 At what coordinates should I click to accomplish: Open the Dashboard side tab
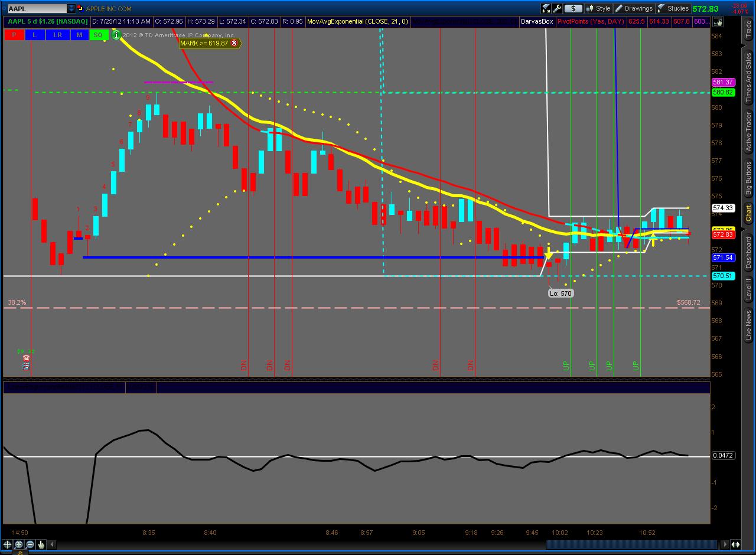pos(748,253)
